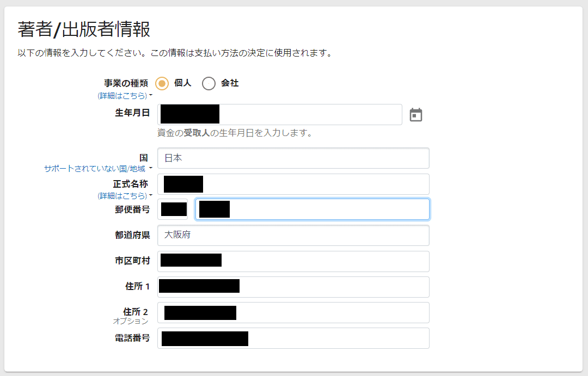
Task: Click the 著者/出版者情報 heading
Action: [x=84, y=29]
